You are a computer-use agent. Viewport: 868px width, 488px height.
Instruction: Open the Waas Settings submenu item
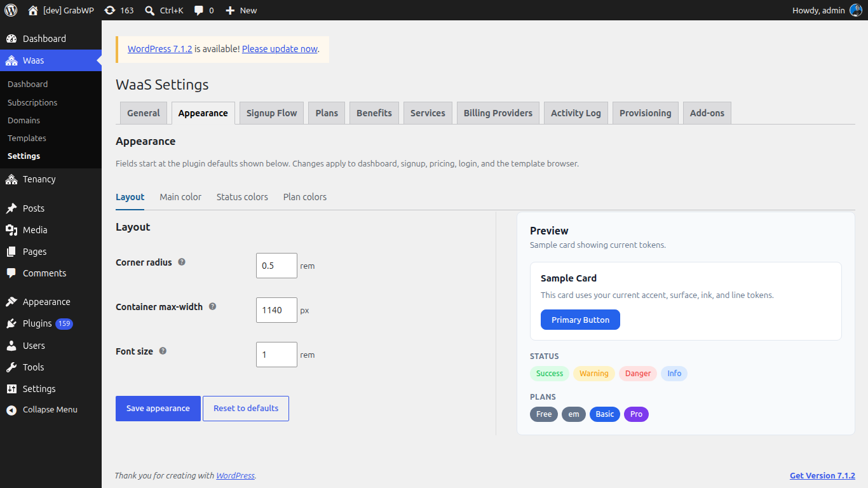click(51, 156)
